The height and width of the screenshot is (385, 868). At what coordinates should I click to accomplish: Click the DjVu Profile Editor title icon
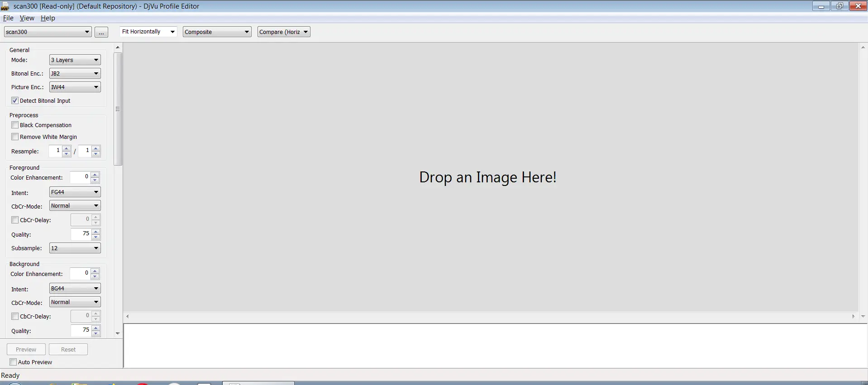(x=5, y=6)
